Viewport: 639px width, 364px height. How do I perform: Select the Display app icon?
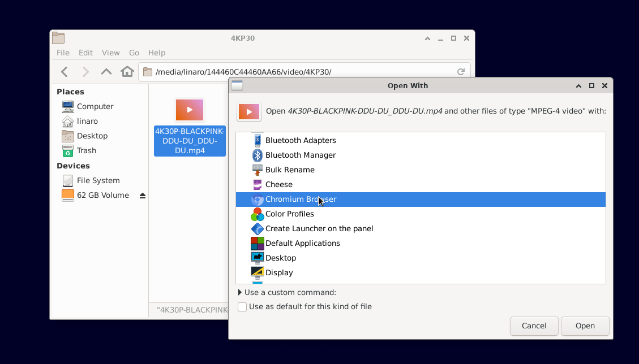coord(257,273)
